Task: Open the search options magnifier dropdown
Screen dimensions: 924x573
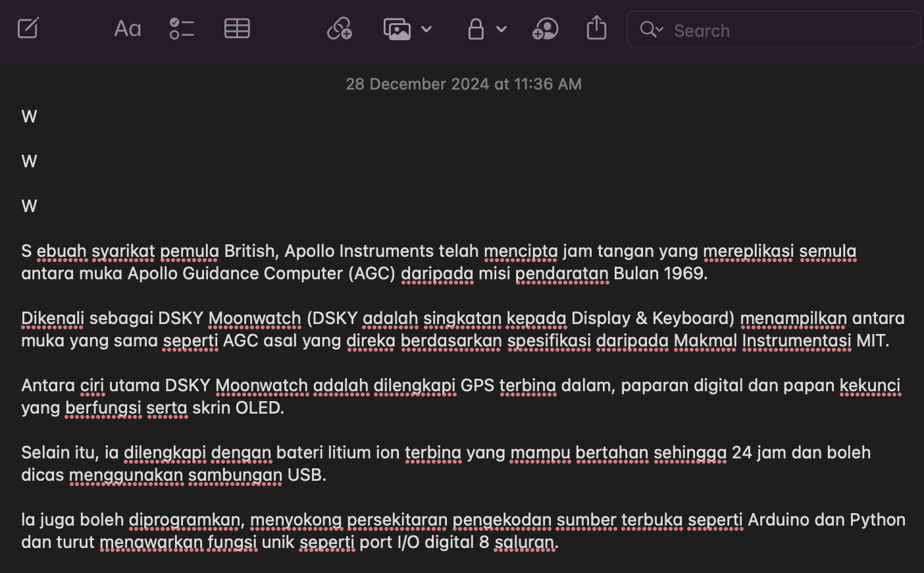Action: 652,30
